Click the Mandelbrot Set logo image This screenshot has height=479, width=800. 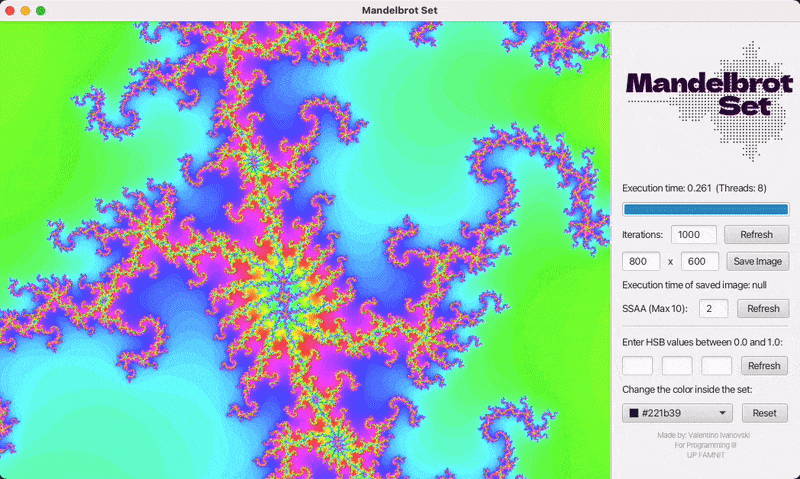click(709, 100)
